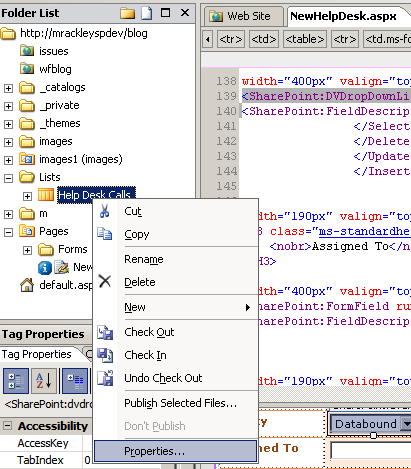
Task: Click the Cut scissors icon in context menu
Action: 105,211
